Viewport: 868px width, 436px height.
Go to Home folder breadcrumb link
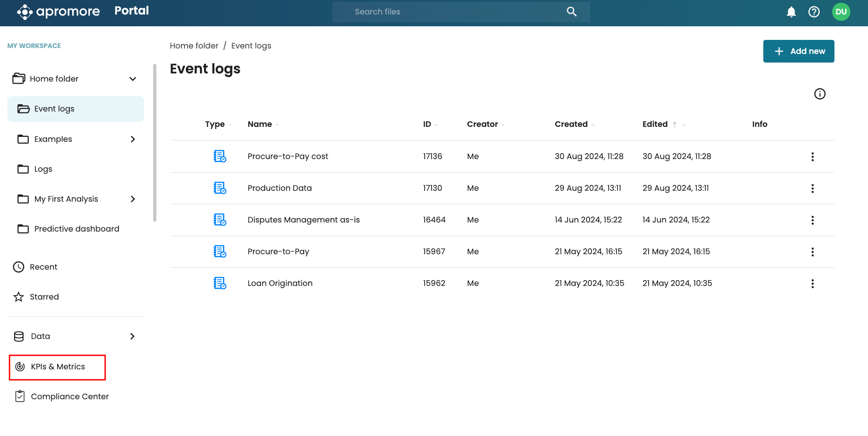click(194, 46)
